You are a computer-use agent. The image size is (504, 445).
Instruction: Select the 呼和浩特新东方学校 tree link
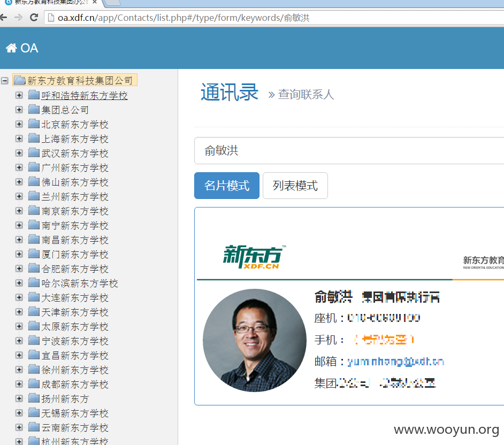click(x=85, y=95)
